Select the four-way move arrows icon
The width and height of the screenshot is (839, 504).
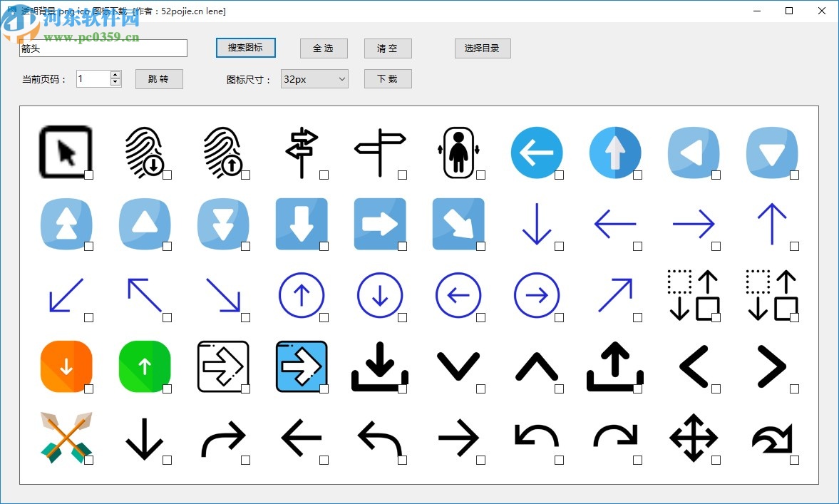[694, 438]
